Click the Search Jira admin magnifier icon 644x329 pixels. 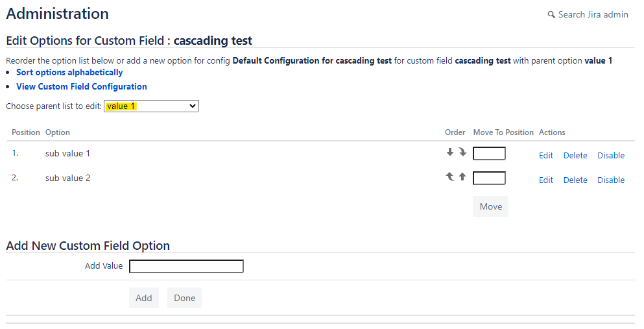551,15
